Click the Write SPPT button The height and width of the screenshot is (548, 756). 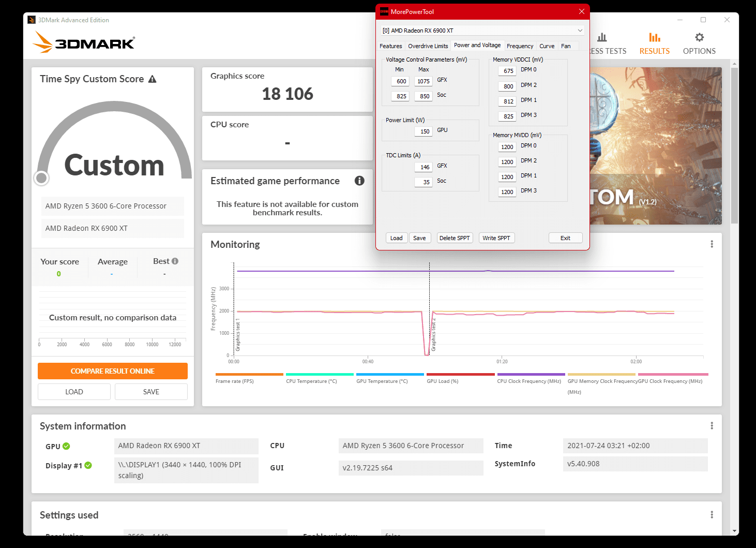click(496, 238)
